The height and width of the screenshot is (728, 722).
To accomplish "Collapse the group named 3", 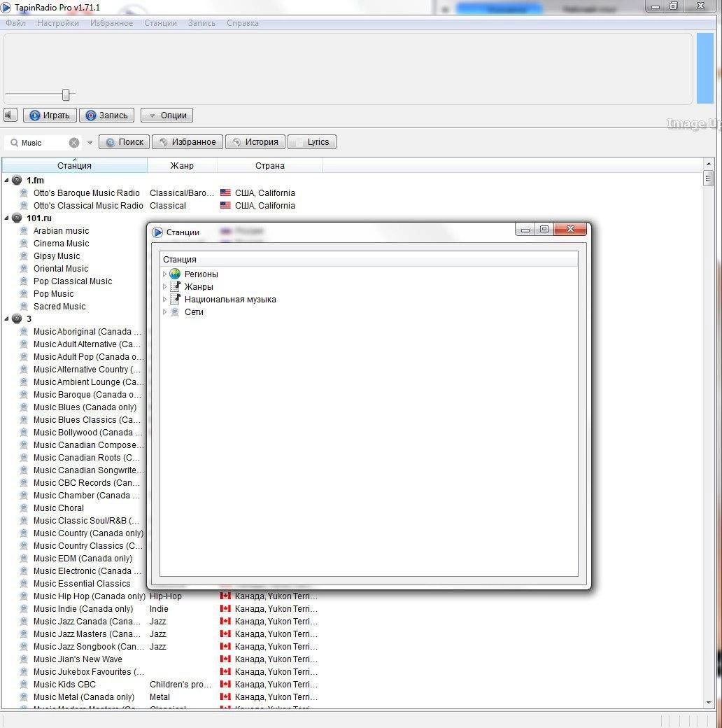I will [6, 318].
